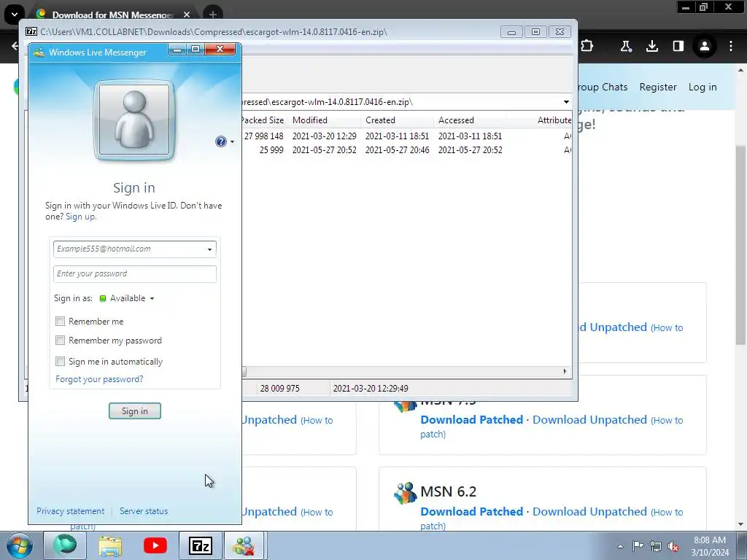This screenshot has height=560, width=747.
Task: Open the browser downloads icon
Action: click(651, 46)
